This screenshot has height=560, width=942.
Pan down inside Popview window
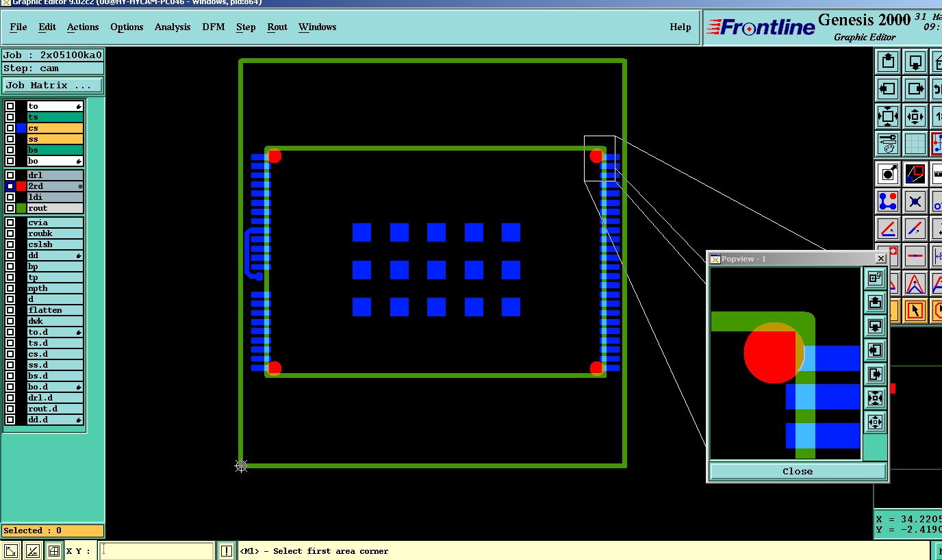coord(875,326)
